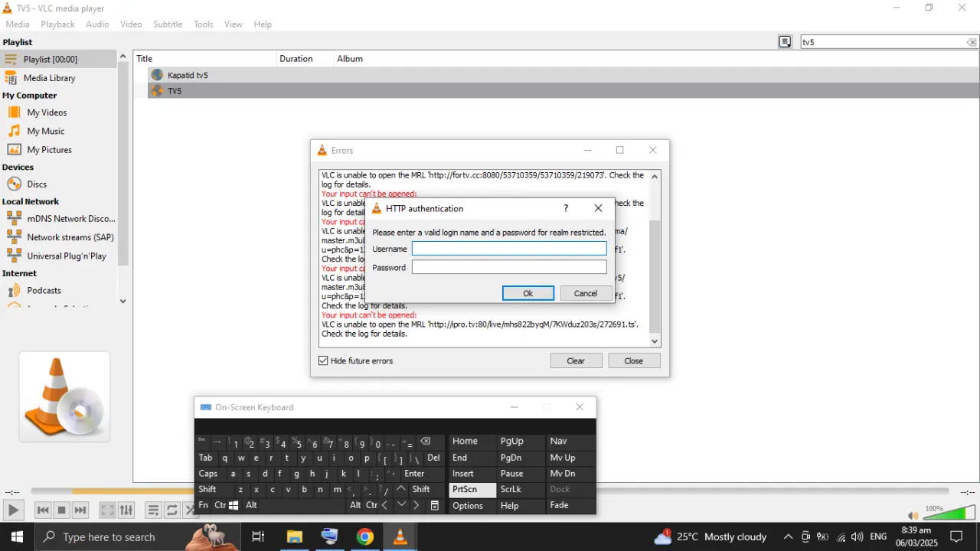The width and height of the screenshot is (980, 551).
Task: Tick the Hide future errors checkbox
Action: tap(323, 361)
